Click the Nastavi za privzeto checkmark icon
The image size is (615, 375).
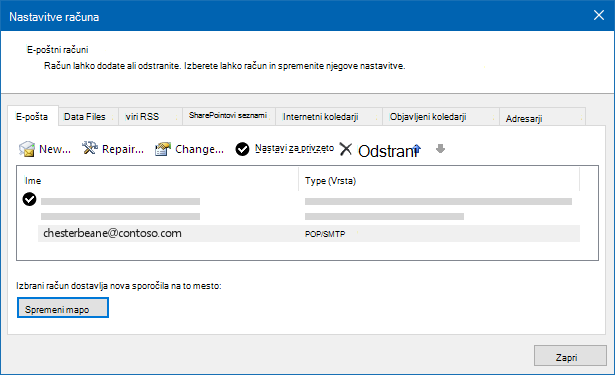click(242, 149)
